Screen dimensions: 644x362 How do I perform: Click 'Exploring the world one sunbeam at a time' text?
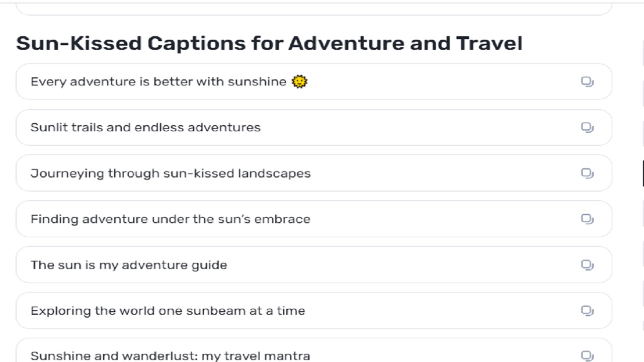[168, 311]
